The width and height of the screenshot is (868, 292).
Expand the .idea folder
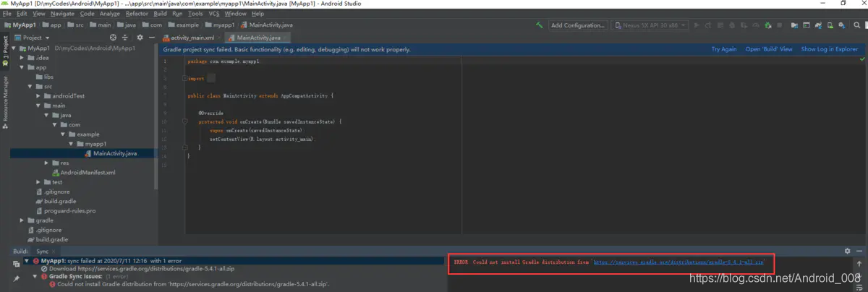tap(22, 57)
